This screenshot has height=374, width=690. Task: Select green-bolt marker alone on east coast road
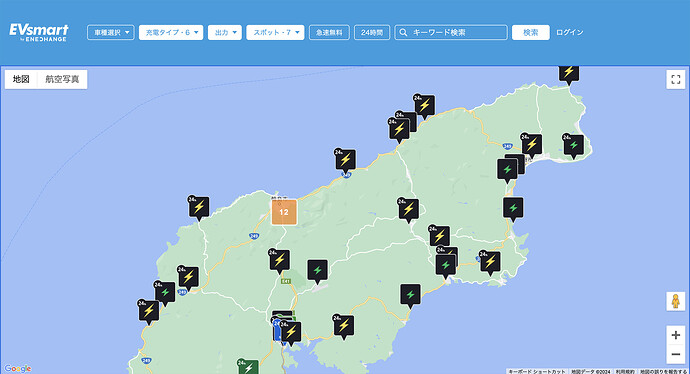click(513, 209)
